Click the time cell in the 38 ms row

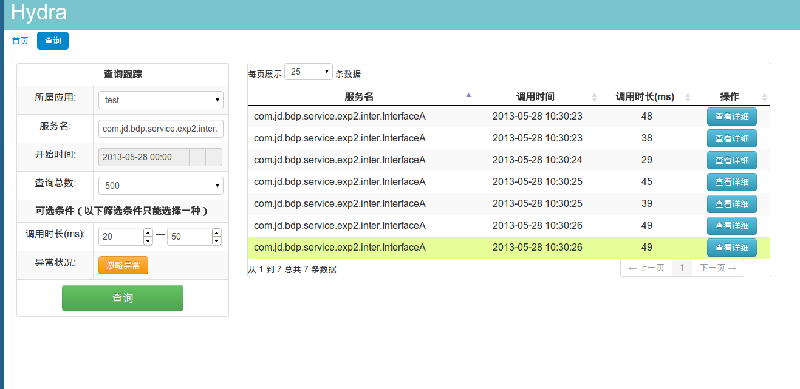pyautogui.click(x=537, y=138)
